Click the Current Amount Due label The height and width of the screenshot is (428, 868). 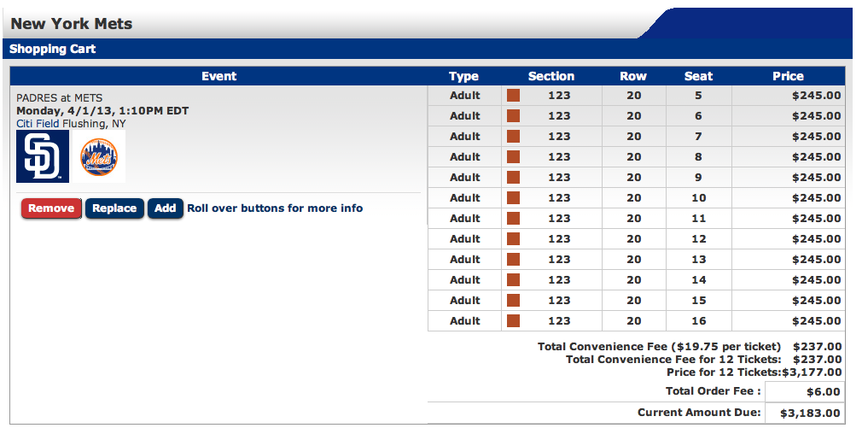coord(699,413)
